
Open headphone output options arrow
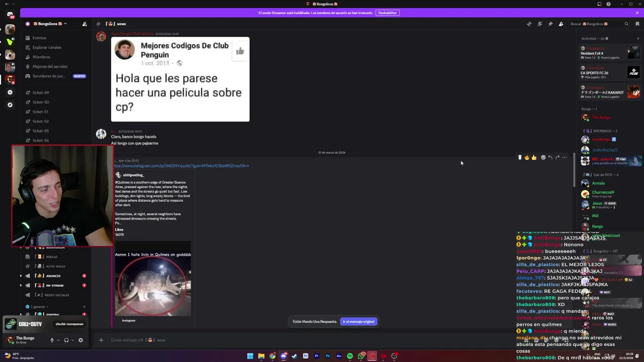click(x=72, y=340)
